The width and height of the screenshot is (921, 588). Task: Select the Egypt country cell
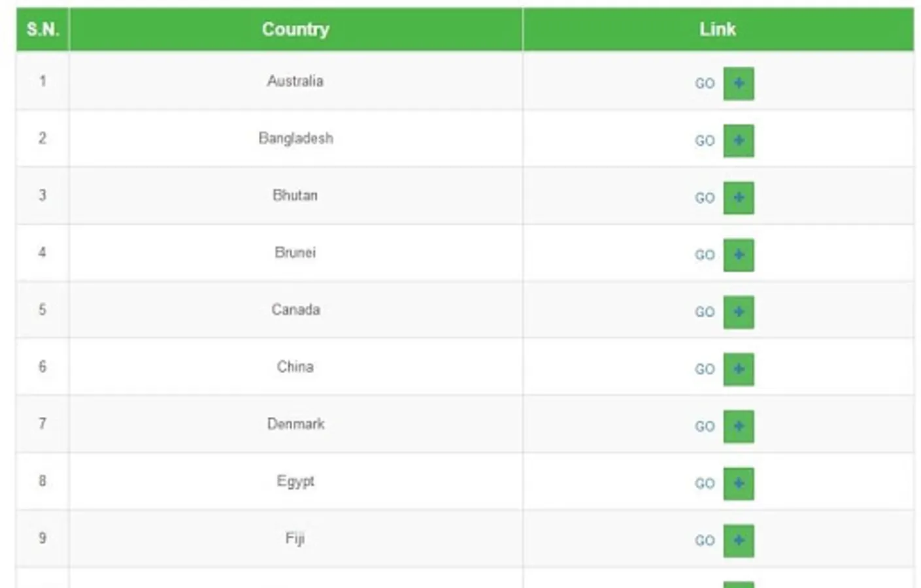click(x=295, y=482)
